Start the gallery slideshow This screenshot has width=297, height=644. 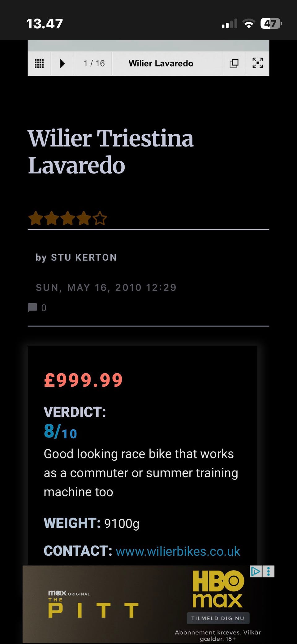click(62, 64)
